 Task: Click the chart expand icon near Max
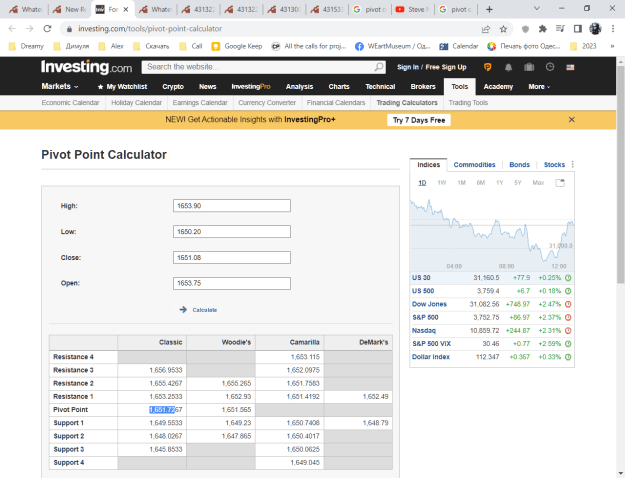(x=560, y=183)
